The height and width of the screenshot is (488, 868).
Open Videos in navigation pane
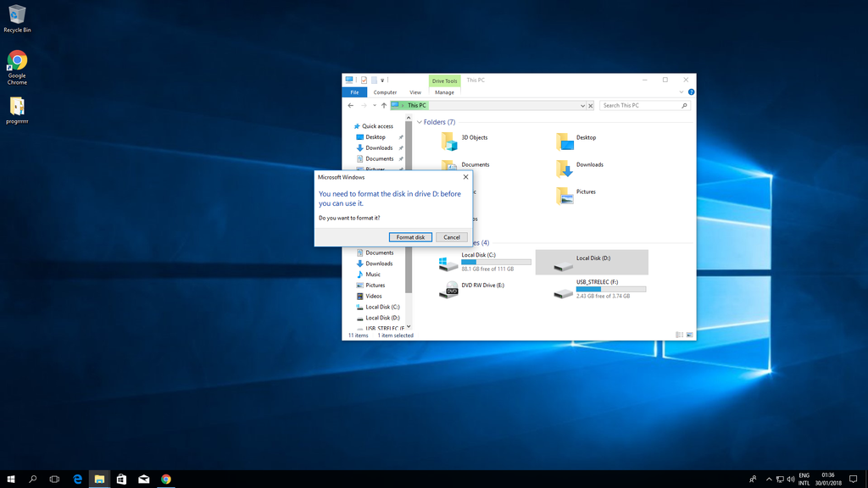click(x=373, y=296)
